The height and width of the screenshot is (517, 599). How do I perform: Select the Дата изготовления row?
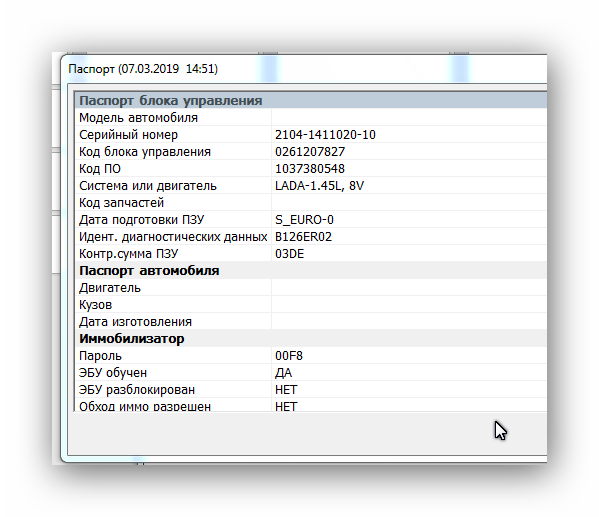click(311, 322)
